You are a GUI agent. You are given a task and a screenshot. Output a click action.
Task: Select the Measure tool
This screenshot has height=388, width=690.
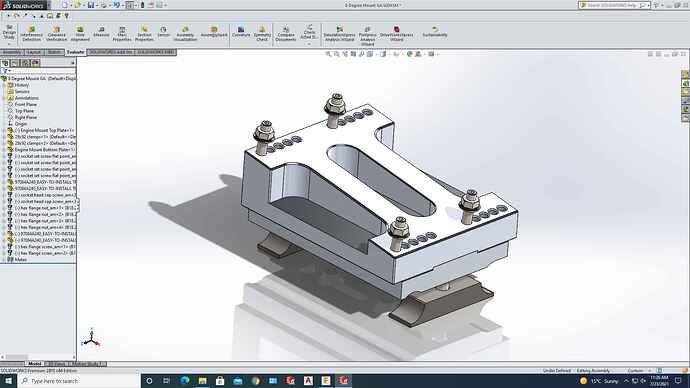(x=101, y=32)
